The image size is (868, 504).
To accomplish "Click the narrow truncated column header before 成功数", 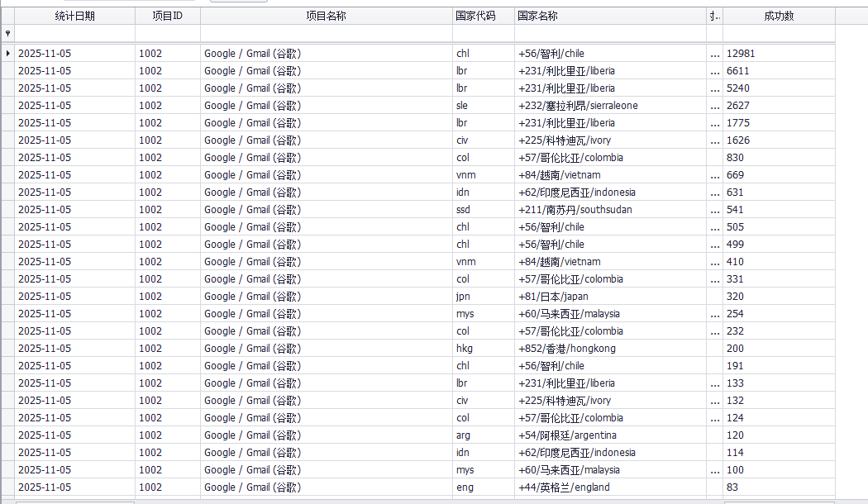I will [715, 16].
